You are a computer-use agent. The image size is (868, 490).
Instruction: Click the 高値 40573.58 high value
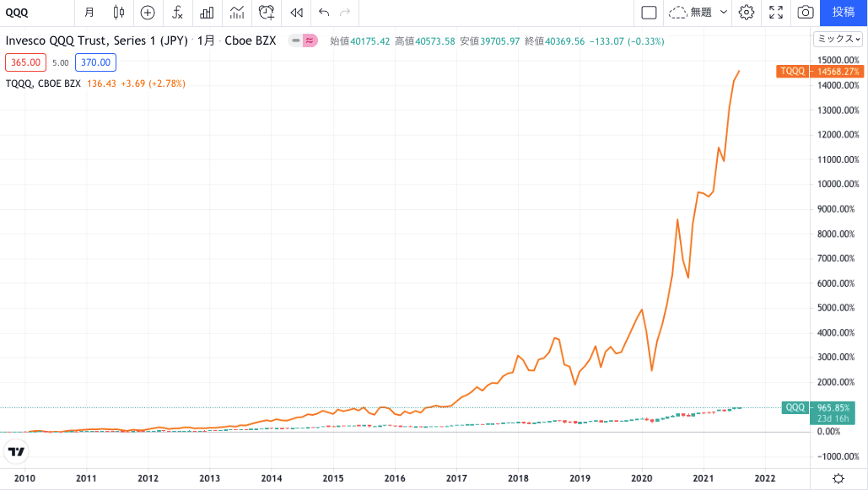tap(424, 41)
